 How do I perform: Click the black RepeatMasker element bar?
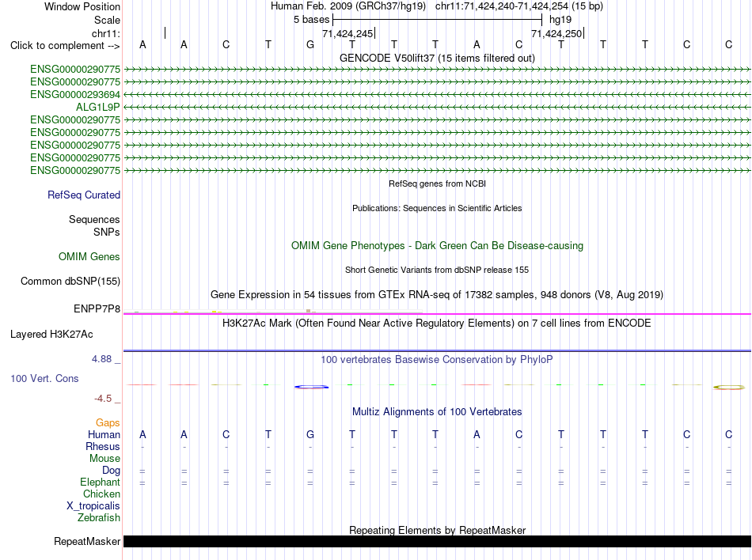(437, 541)
